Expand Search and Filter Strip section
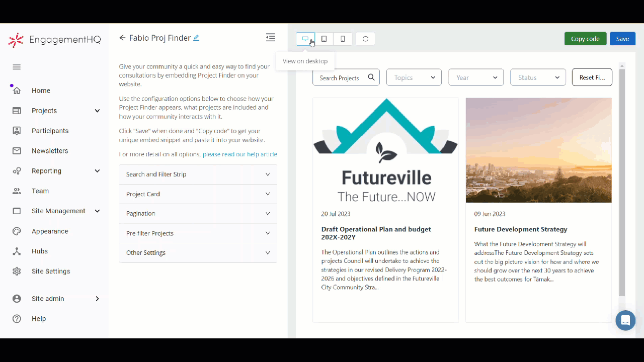644x362 pixels. 198,174
